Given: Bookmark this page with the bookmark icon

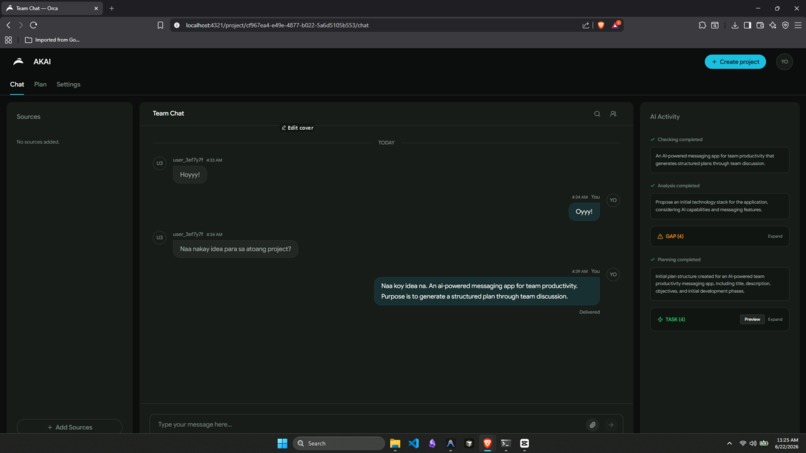Looking at the screenshot, I should pos(160,25).
